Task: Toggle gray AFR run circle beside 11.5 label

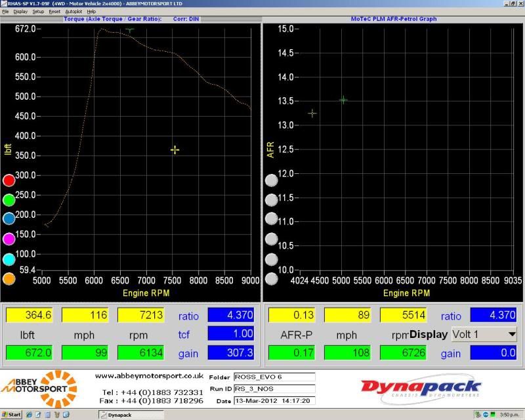Action: tap(271, 200)
